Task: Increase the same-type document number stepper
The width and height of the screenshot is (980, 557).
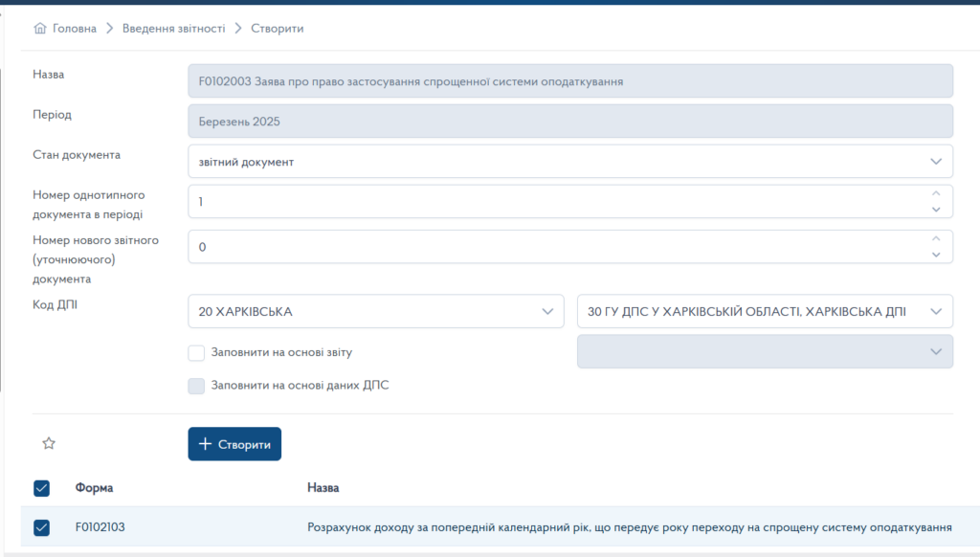Action: point(936,194)
